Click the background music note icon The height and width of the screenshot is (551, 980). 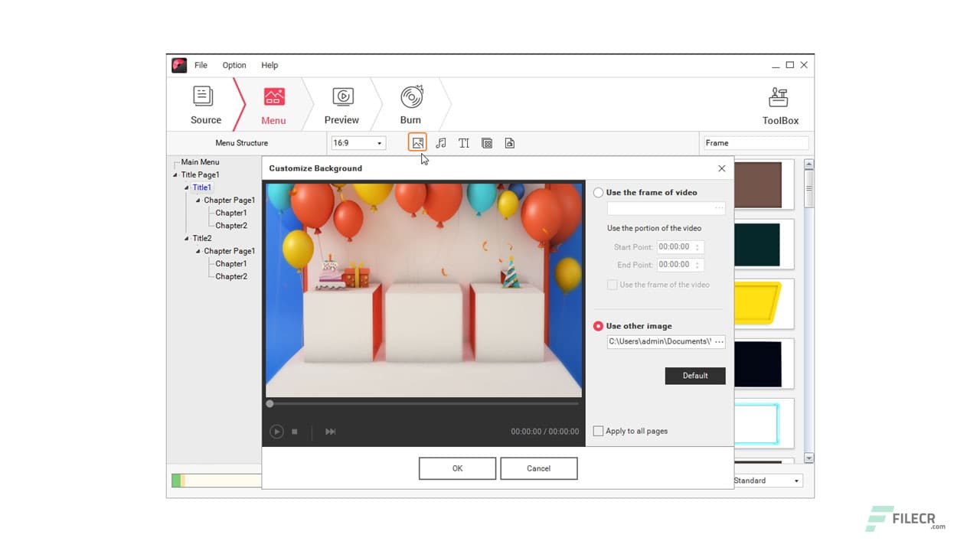coord(440,142)
